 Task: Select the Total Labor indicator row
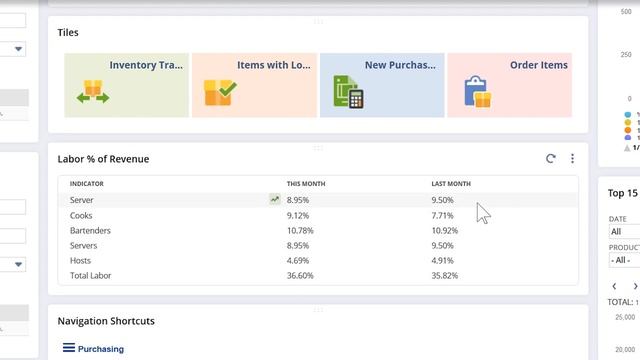pos(318,276)
